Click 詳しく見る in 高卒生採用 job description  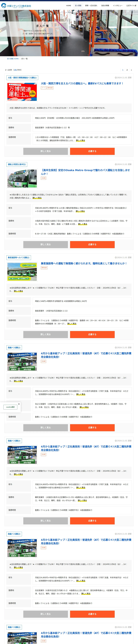(x=37, y=198)
